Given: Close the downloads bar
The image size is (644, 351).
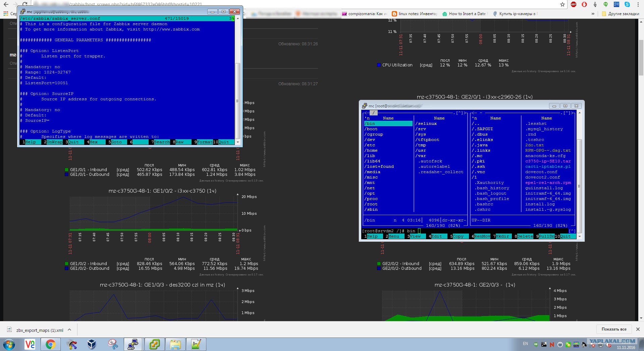Looking at the screenshot, I should click(638, 329).
